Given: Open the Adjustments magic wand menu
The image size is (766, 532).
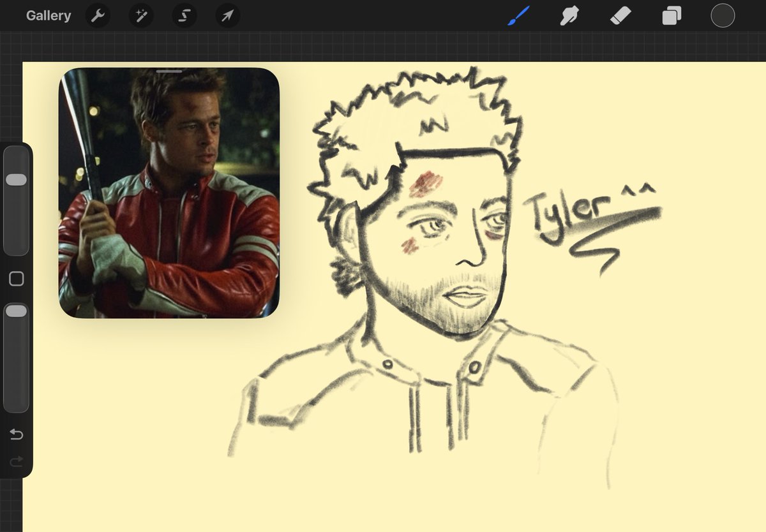Looking at the screenshot, I should tap(141, 16).
